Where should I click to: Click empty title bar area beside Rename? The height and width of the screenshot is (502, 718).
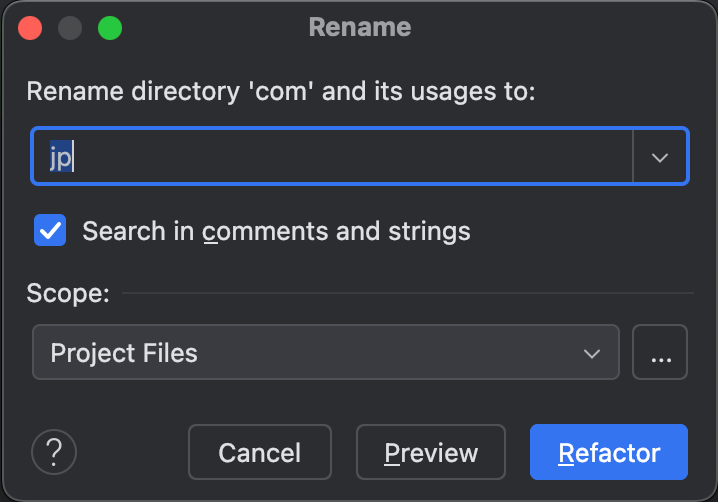pos(549,27)
